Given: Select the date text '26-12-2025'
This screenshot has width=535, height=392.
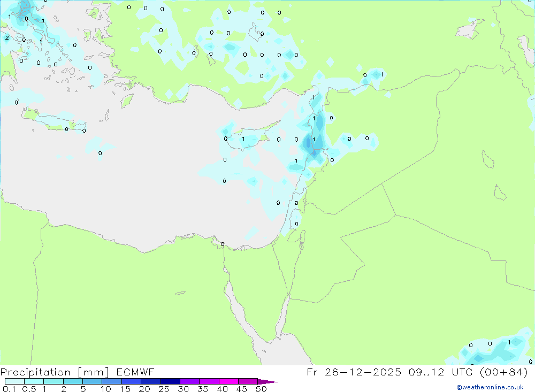Looking at the screenshot, I should point(363,372).
